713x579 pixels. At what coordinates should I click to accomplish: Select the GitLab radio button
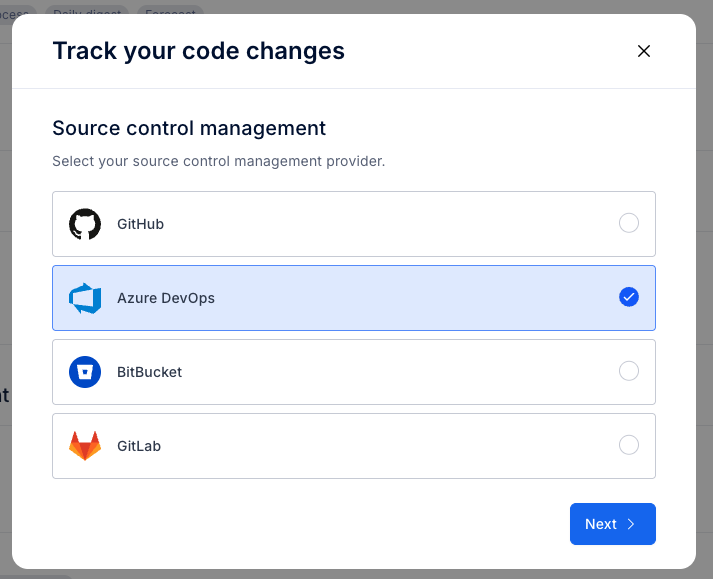pos(629,445)
